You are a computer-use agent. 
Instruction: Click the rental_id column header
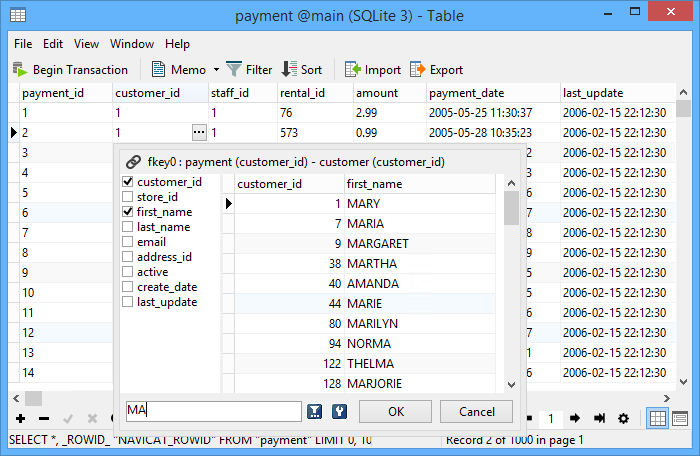(x=315, y=93)
